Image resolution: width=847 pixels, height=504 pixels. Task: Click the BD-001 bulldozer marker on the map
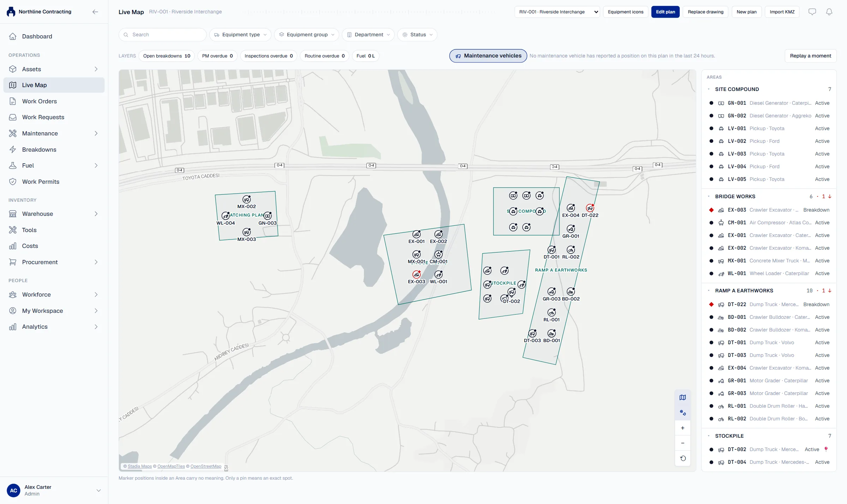pyautogui.click(x=551, y=333)
